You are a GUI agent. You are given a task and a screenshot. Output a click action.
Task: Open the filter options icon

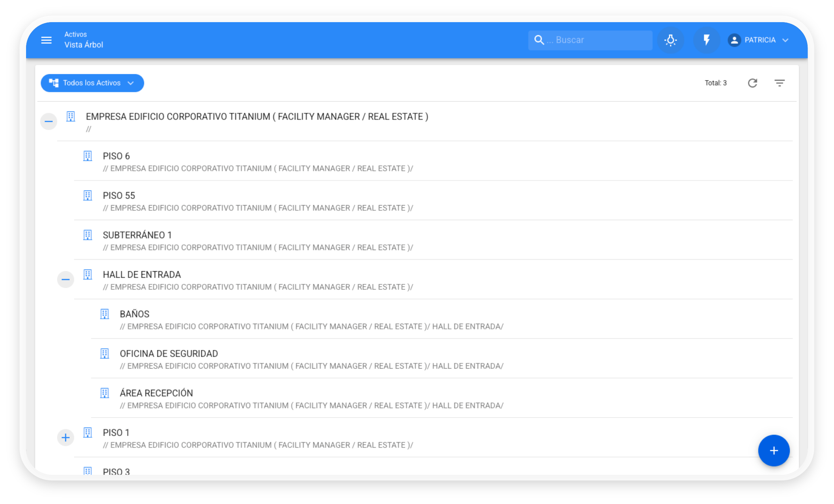click(779, 83)
